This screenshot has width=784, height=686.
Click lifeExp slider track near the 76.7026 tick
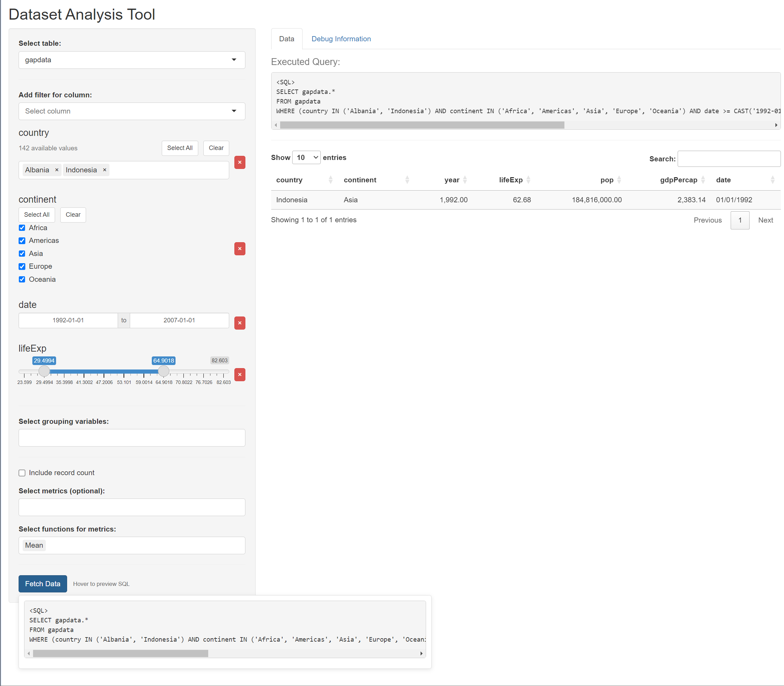(x=204, y=372)
